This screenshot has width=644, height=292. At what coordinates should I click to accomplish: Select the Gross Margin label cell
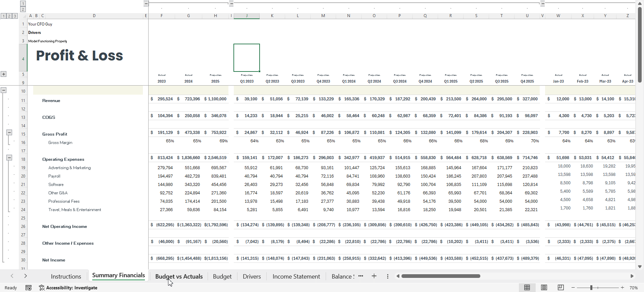pyautogui.click(x=60, y=143)
